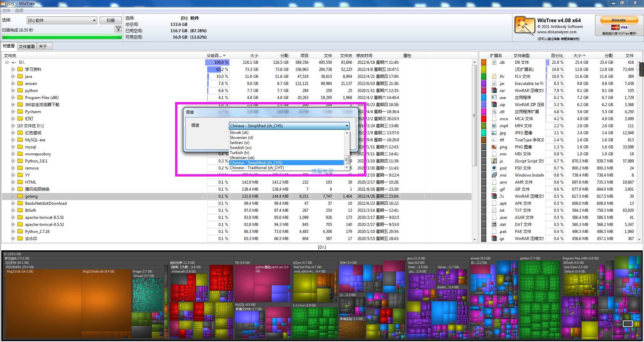Switch to the 文件查看 tab
The width and height of the screenshot is (644, 342).
click(x=27, y=46)
